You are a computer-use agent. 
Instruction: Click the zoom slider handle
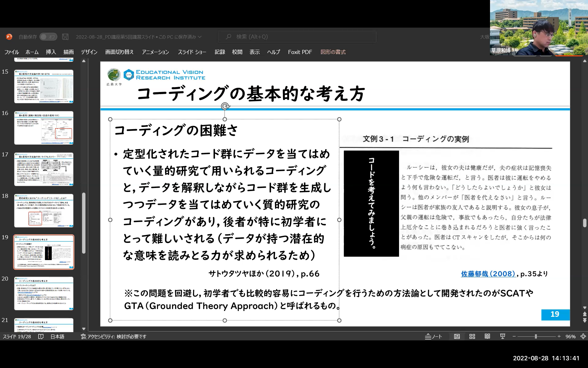pos(536,336)
